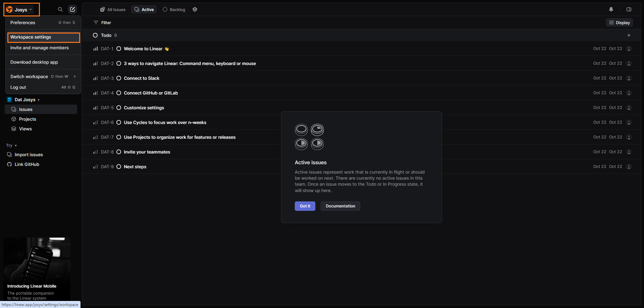Switch to Backlog tab
The image size is (644, 308).
174,9
